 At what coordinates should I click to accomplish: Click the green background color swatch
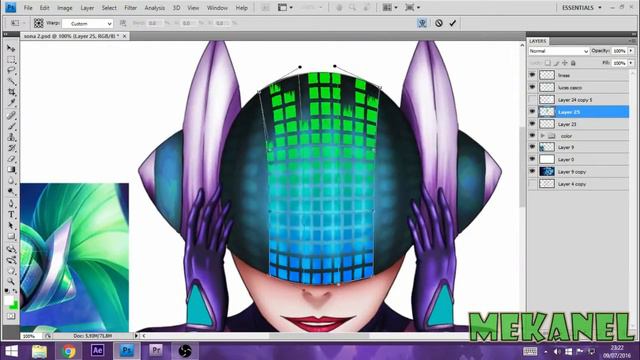pyautogui.click(x=15, y=305)
